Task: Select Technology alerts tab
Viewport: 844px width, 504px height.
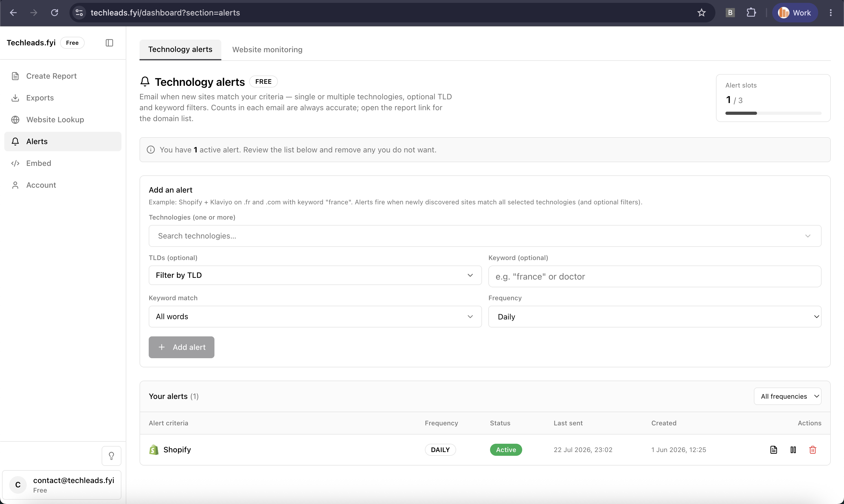Action: 180,50
